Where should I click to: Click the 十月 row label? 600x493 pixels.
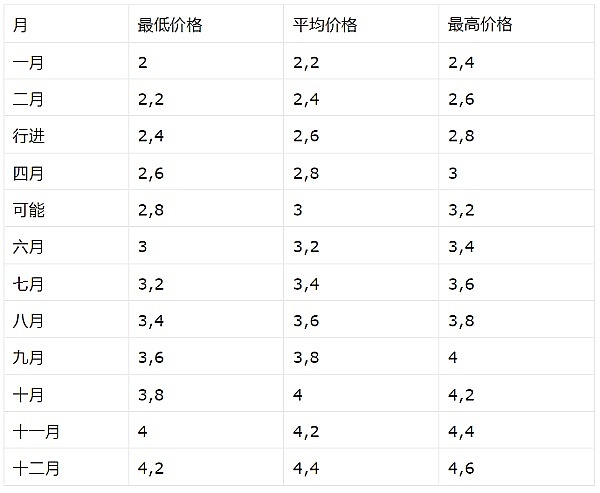coord(29,394)
